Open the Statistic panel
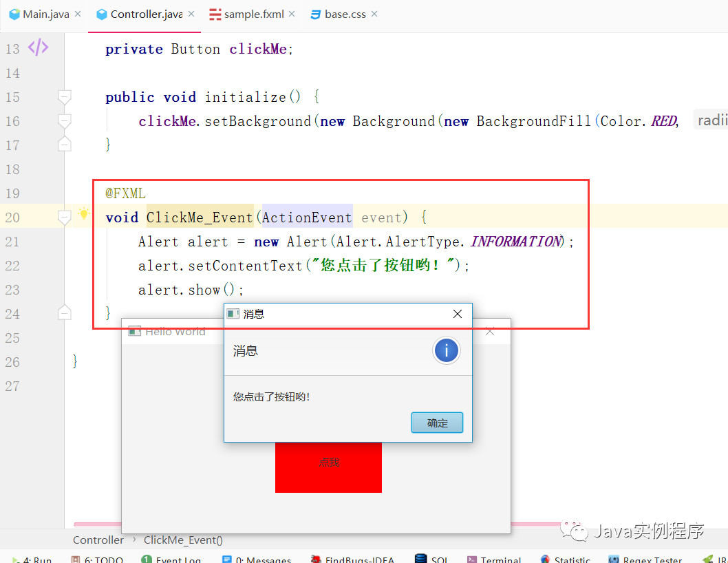 (x=571, y=559)
